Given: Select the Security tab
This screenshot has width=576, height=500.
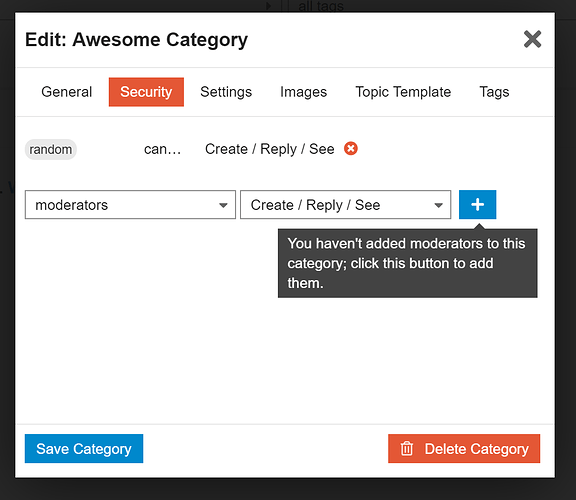Looking at the screenshot, I should tap(146, 92).
